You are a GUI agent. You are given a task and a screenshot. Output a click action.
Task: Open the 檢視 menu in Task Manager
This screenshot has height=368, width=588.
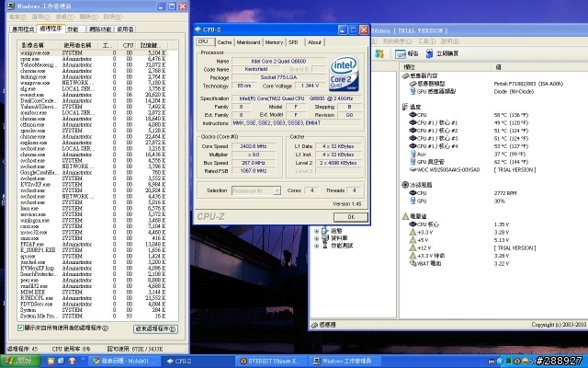click(x=65, y=17)
